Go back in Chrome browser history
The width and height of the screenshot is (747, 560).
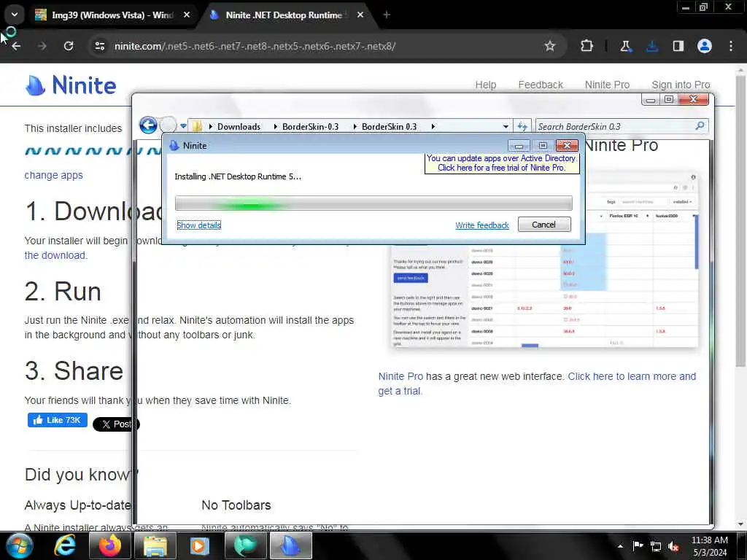pos(16,46)
